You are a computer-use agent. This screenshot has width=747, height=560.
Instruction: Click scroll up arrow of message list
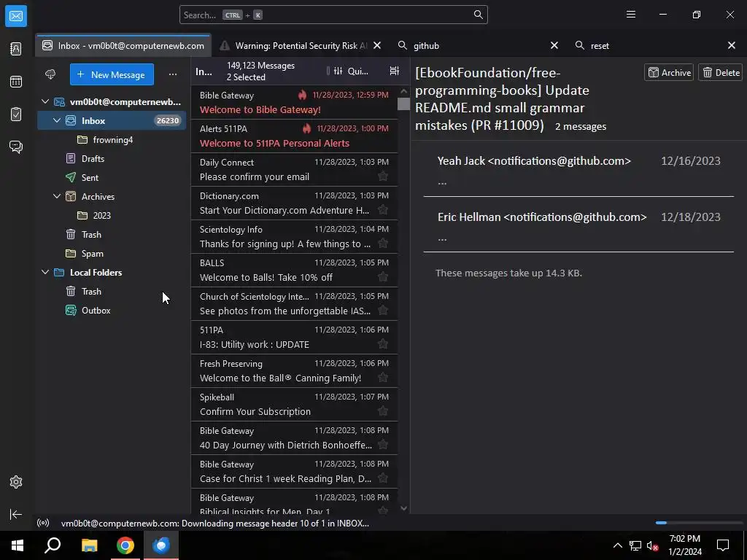click(403, 90)
